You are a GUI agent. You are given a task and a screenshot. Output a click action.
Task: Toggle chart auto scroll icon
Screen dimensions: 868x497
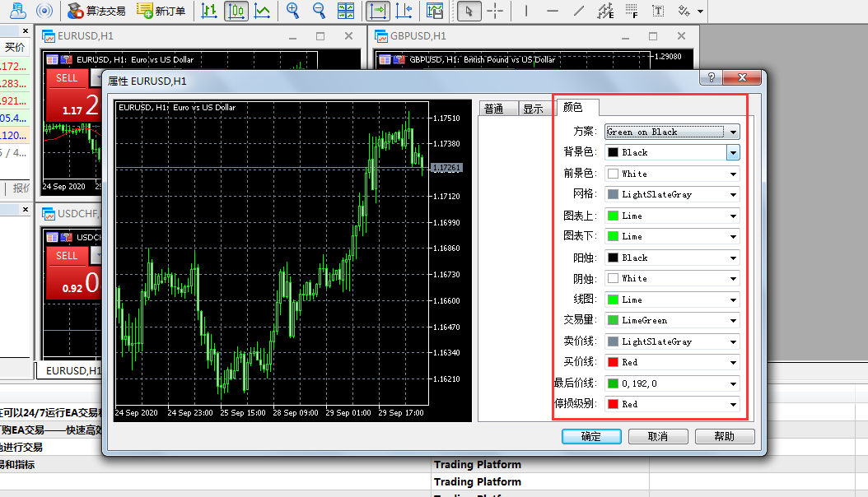tap(377, 11)
